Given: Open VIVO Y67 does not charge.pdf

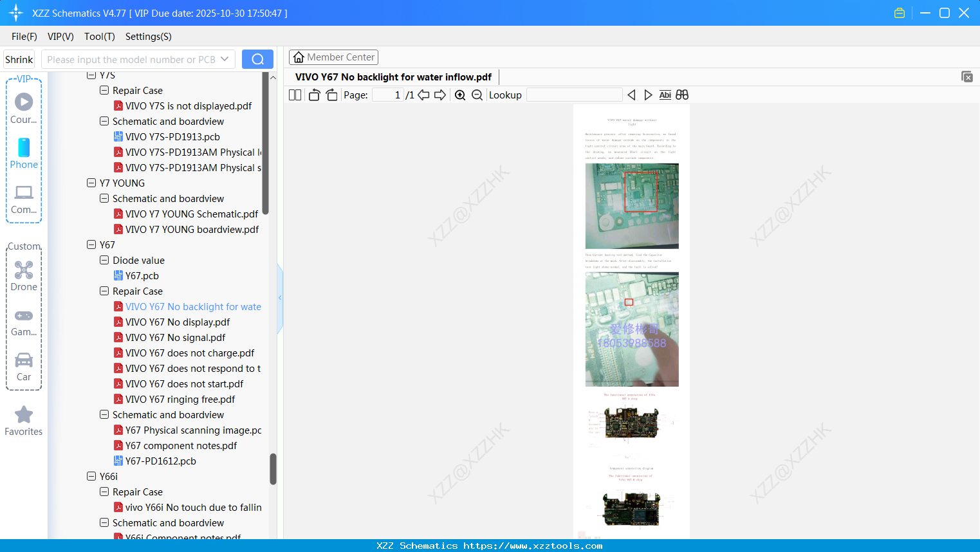Looking at the screenshot, I should (190, 353).
